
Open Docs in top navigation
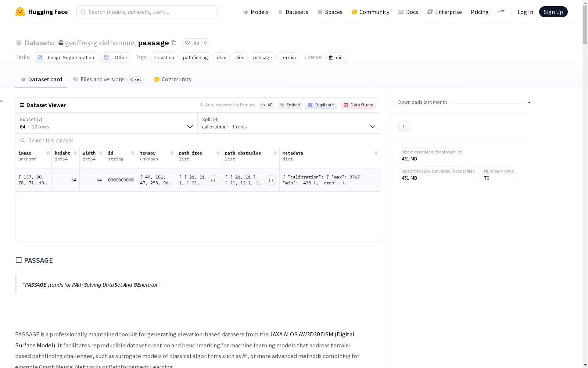pos(408,12)
